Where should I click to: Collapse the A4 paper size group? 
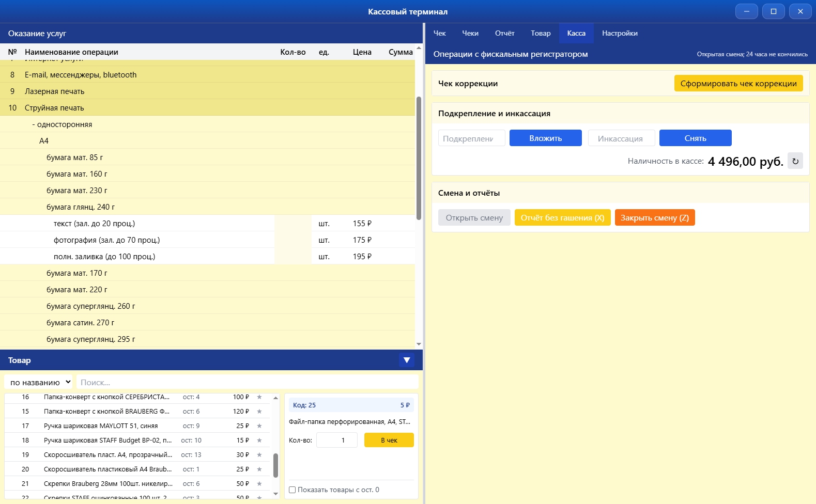pyautogui.click(x=207, y=140)
